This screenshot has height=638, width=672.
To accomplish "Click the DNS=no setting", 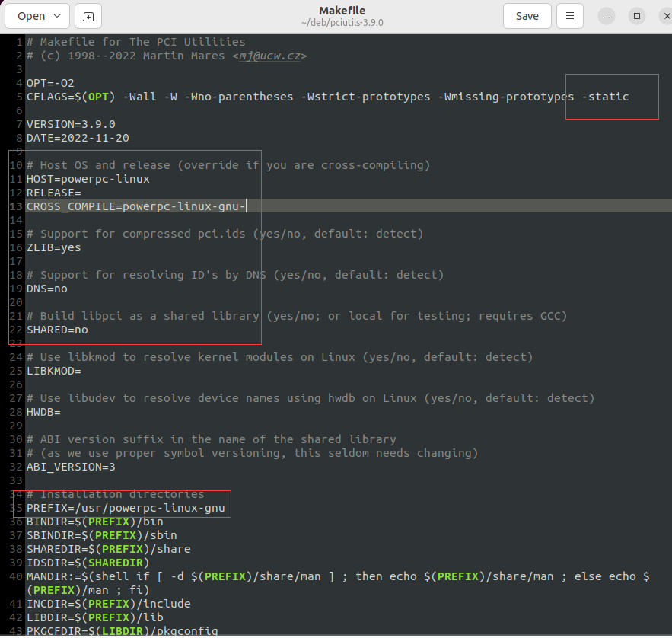I will click(46, 289).
